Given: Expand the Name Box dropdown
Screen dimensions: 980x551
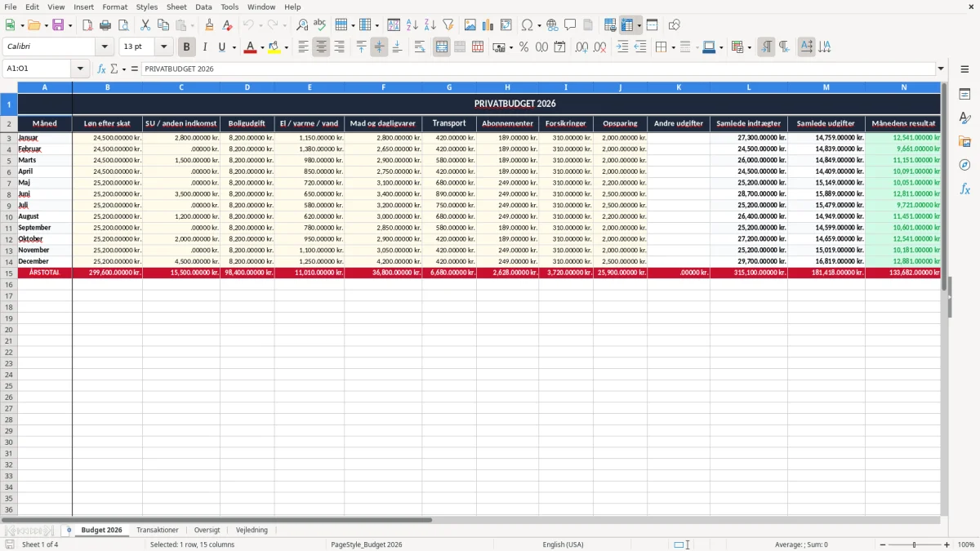Looking at the screenshot, I should click(x=80, y=69).
